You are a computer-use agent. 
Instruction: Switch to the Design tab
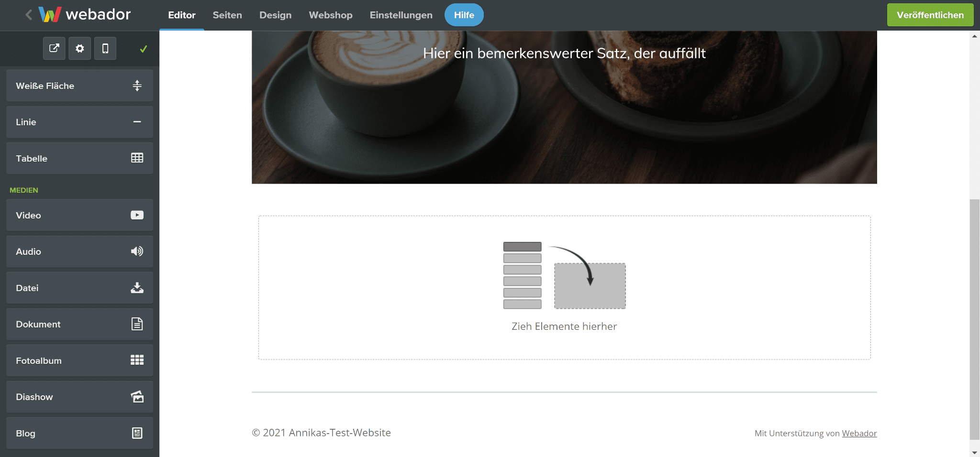tap(276, 15)
